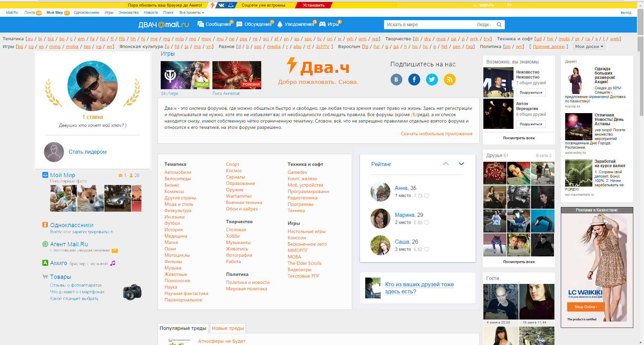Click the orange comments counter icon
This screenshot has height=345, width=644.
coord(120,176)
